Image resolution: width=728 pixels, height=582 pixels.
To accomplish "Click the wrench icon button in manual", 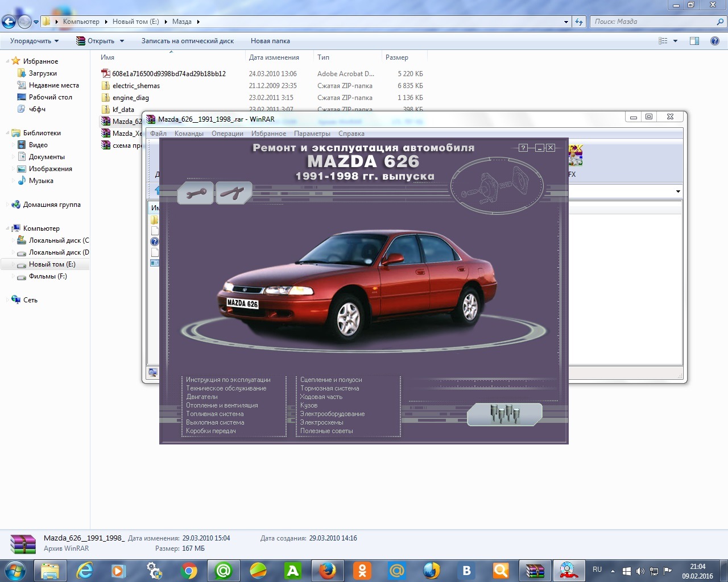I will [196, 193].
